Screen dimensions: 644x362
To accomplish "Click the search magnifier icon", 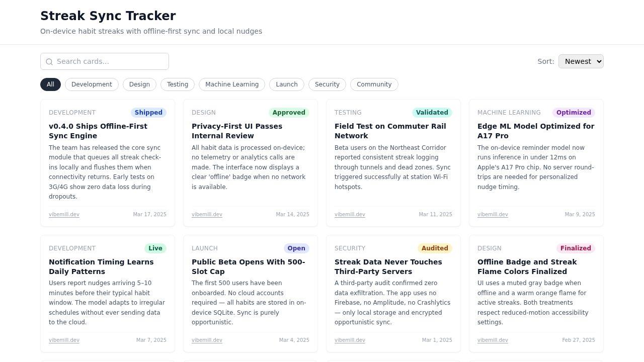I will coord(49,62).
